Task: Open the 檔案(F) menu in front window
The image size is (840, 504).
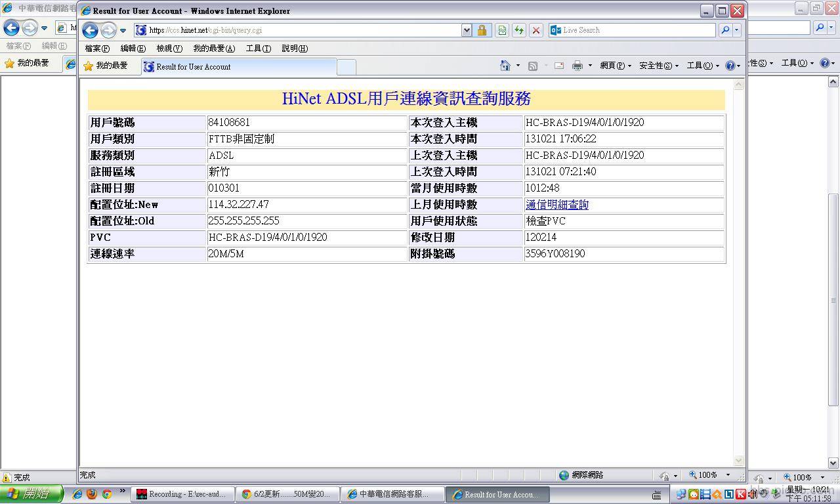Action: click(97, 49)
